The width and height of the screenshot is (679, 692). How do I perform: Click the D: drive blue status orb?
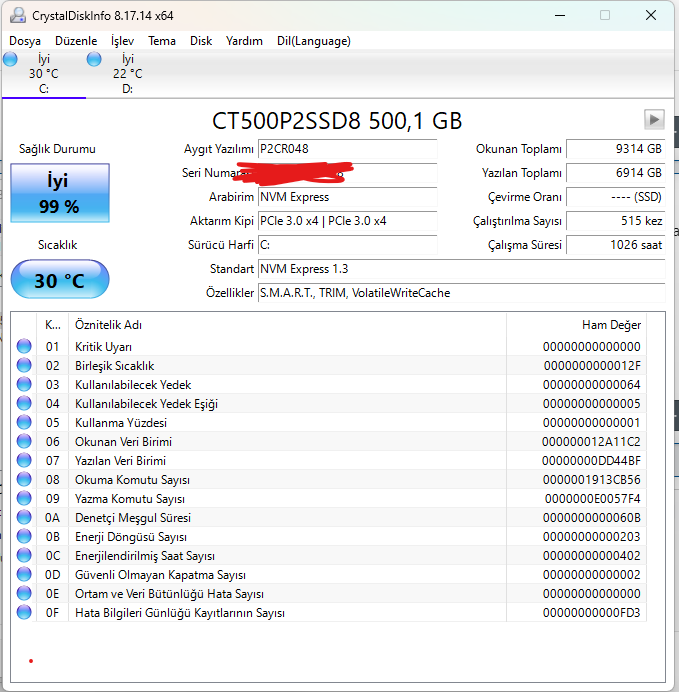pos(94,59)
